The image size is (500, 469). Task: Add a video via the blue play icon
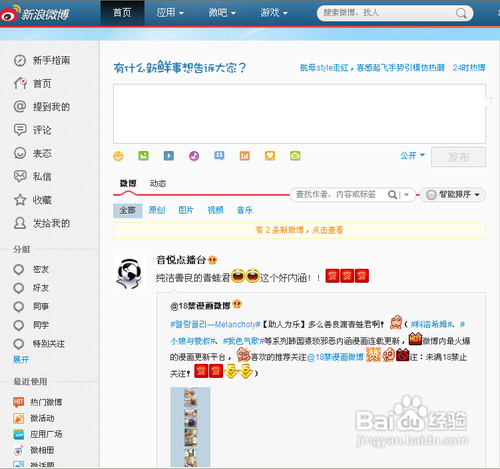click(169, 156)
